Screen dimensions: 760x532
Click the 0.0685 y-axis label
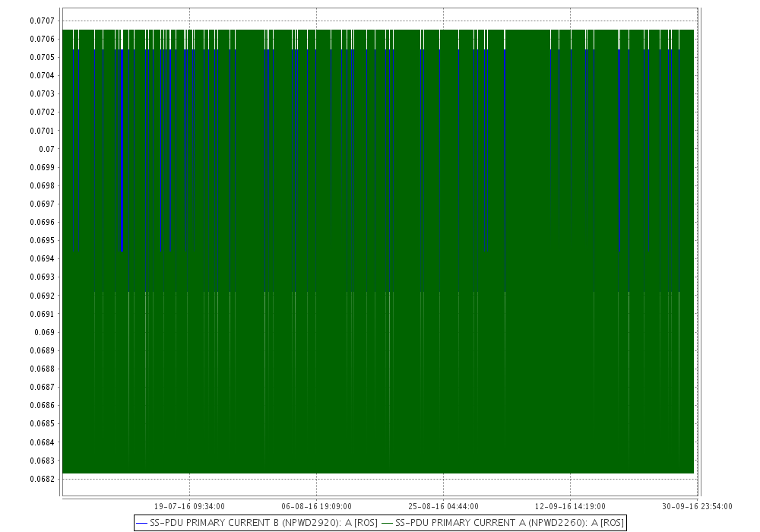coord(42,424)
